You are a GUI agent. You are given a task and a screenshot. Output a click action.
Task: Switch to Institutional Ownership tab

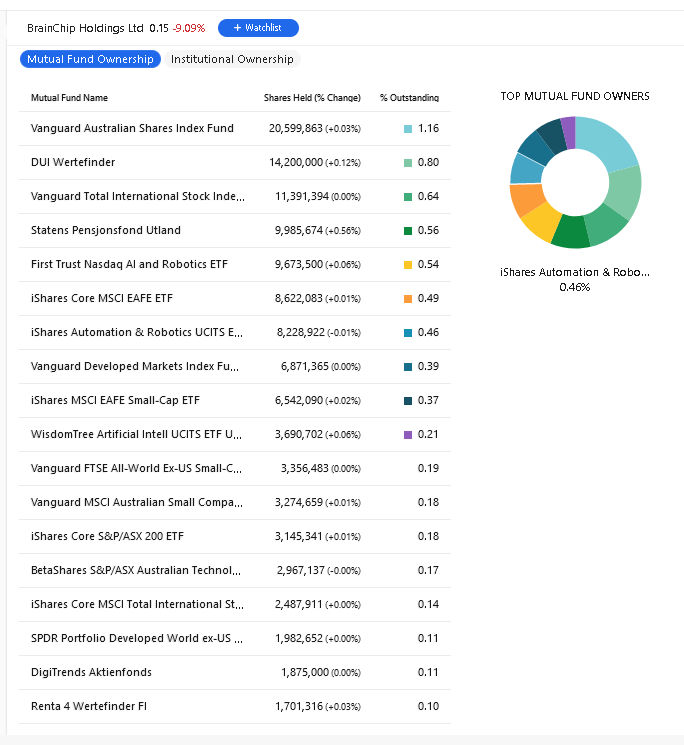pos(232,59)
